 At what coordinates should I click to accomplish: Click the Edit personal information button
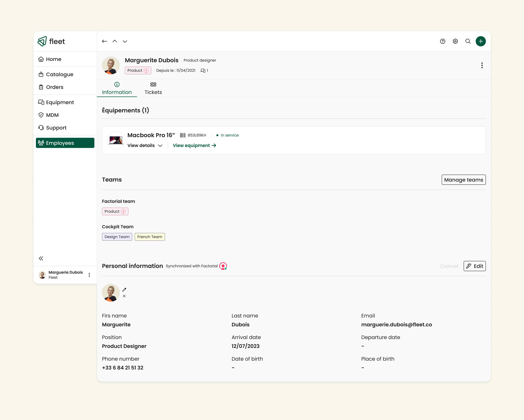click(x=474, y=266)
